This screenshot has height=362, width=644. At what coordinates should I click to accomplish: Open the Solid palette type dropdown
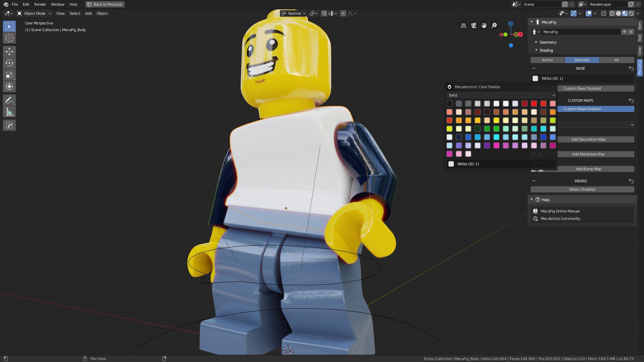pos(501,95)
